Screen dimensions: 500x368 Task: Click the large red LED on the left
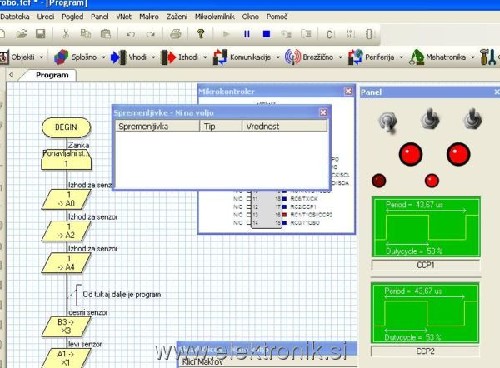click(410, 154)
